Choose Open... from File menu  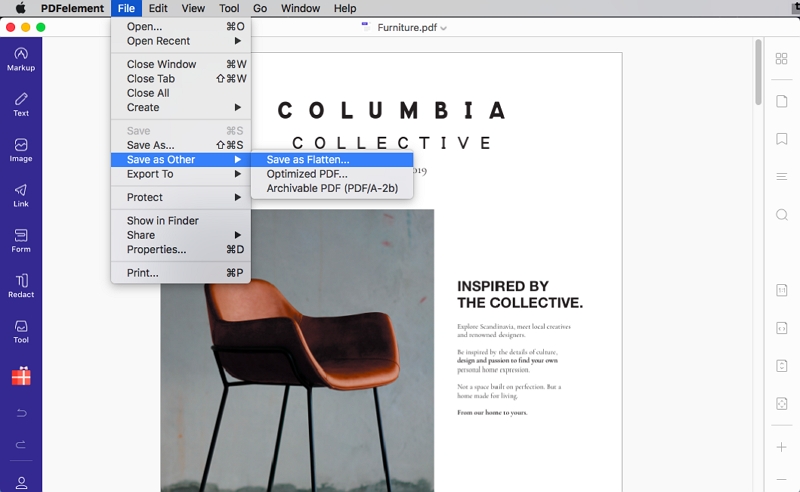point(181,27)
